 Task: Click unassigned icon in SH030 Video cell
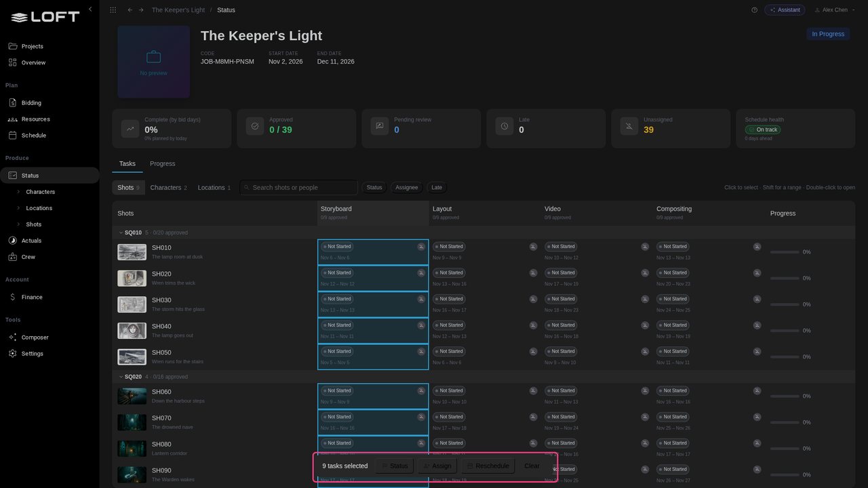(645, 299)
